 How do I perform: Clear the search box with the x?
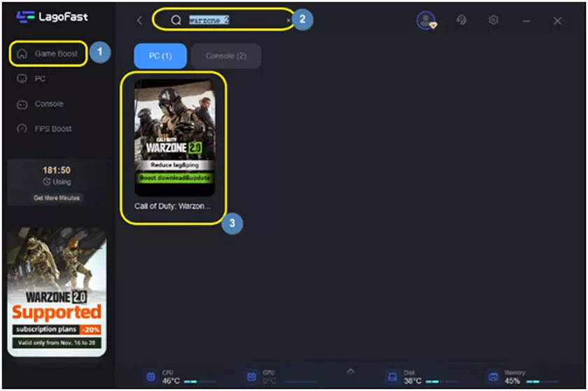tap(288, 20)
